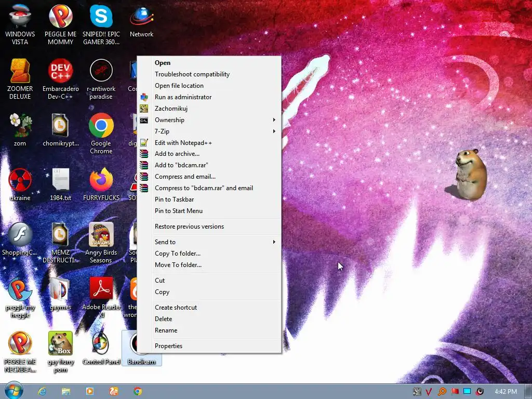
Task: Click the peggle my heggle icon
Action: pos(20,297)
